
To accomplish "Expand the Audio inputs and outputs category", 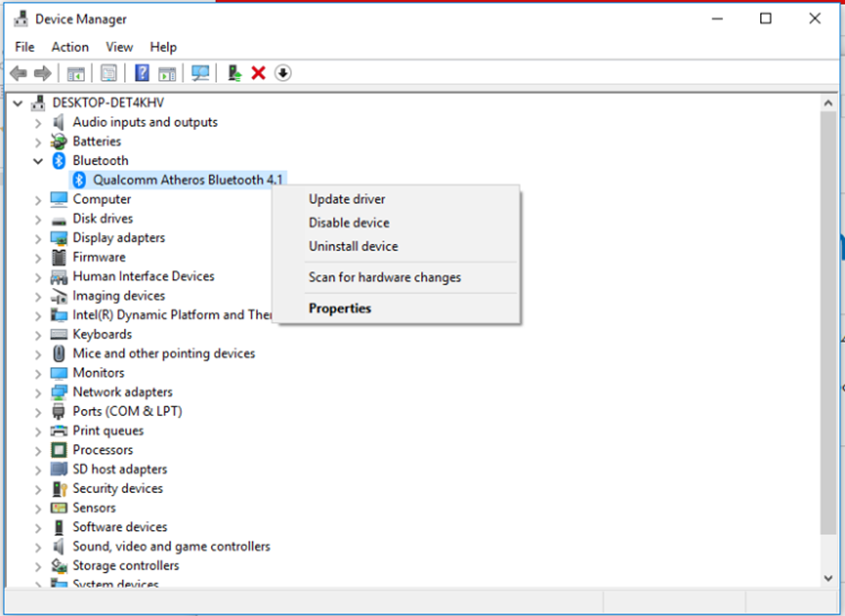I will [38, 123].
